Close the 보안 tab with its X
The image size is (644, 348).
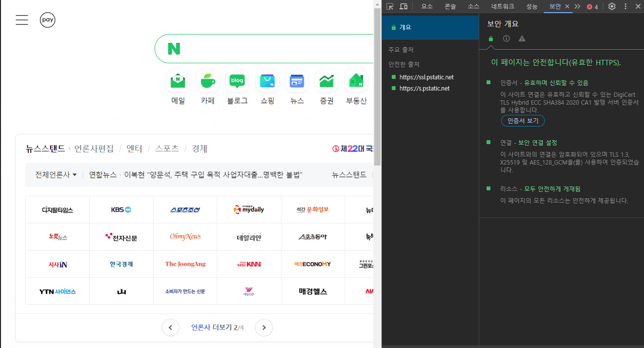(567, 6)
